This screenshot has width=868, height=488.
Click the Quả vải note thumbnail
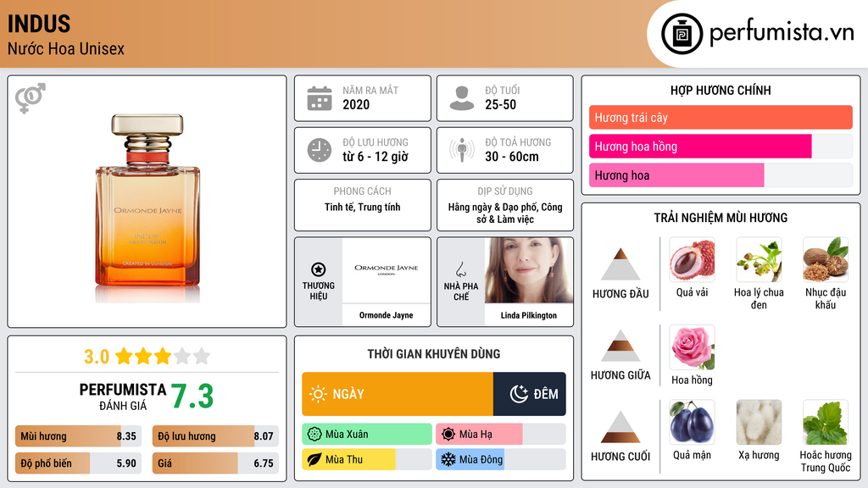692,259
